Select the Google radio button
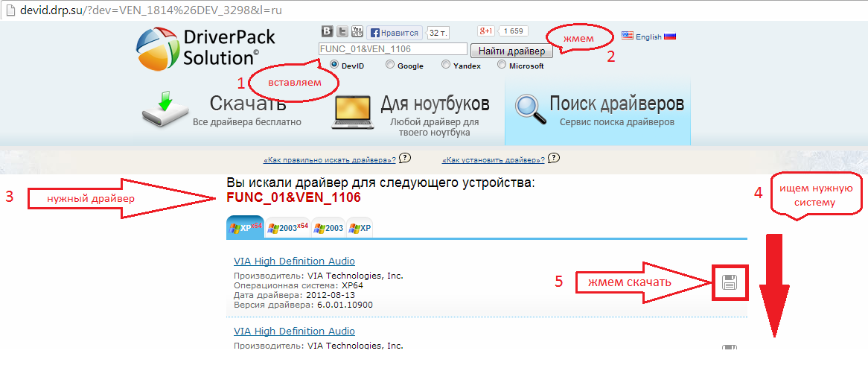 (x=390, y=64)
